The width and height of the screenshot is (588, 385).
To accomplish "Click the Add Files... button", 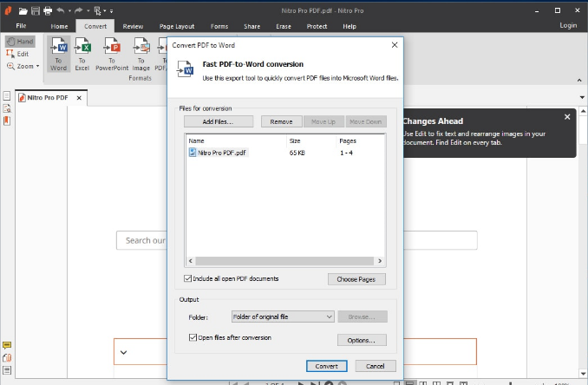I will pos(219,122).
